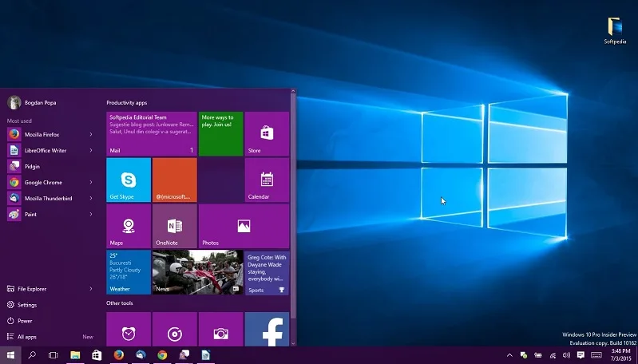Expand Google Chrome jump list arrow

tap(91, 182)
